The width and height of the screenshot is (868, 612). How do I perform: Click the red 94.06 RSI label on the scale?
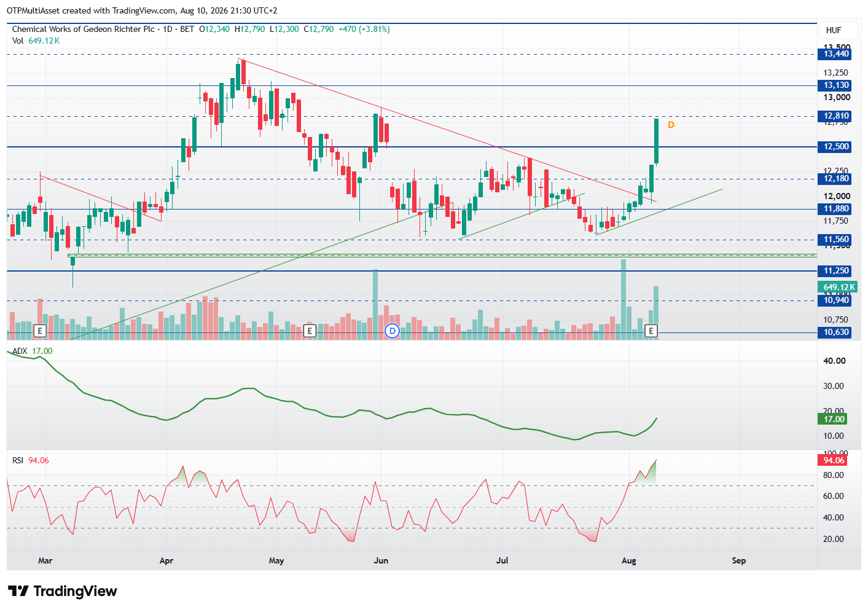(x=832, y=460)
